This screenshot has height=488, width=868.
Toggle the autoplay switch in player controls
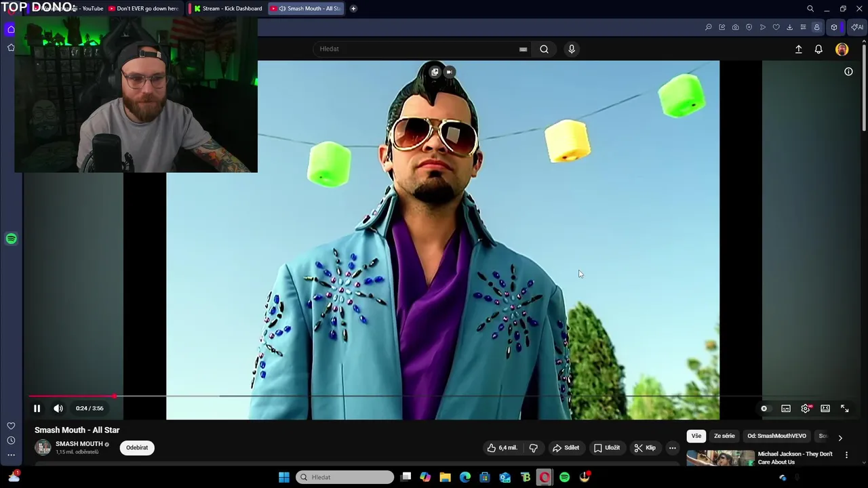(764, 409)
